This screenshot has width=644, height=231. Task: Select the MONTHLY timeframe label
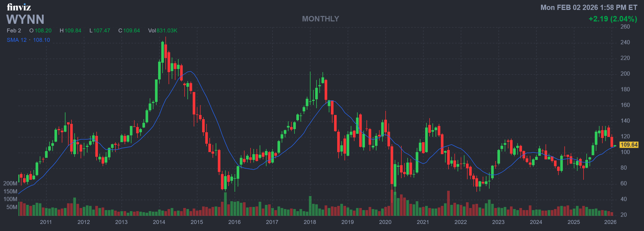point(320,19)
